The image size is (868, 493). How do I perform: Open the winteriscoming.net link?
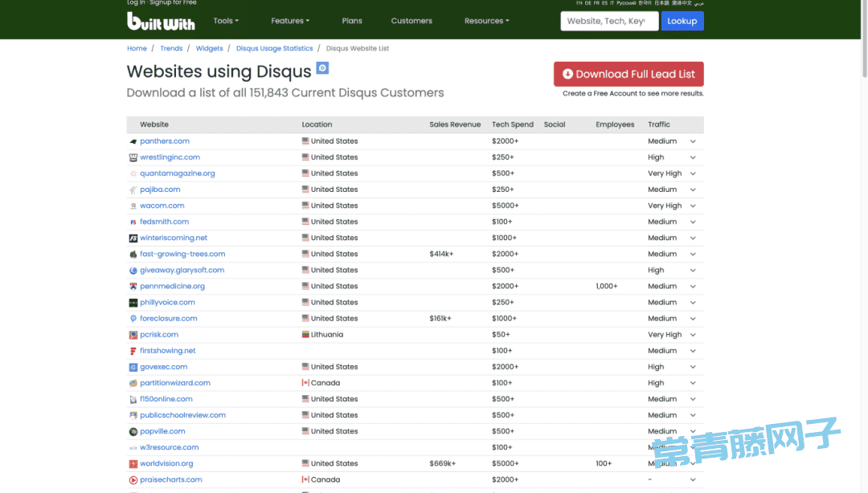coord(174,238)
